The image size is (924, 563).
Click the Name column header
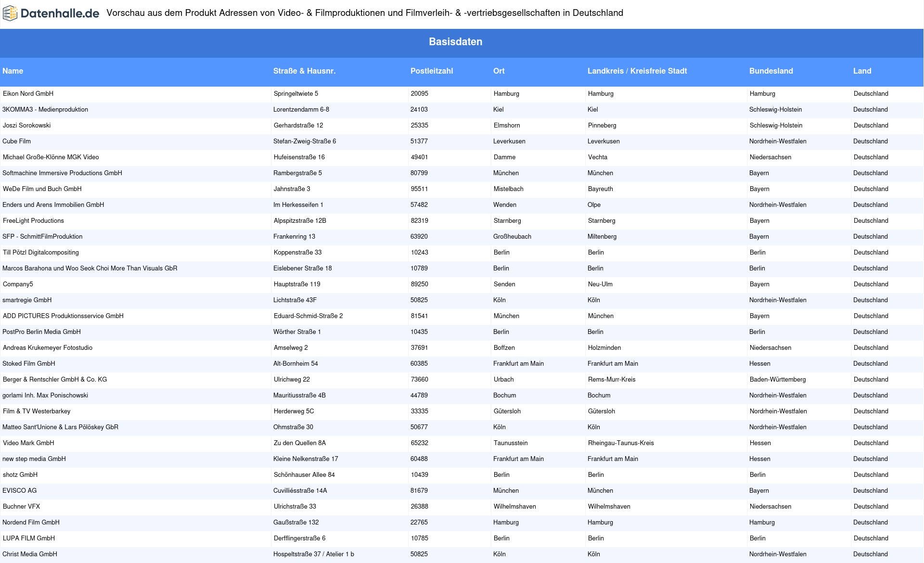[13, 71]
